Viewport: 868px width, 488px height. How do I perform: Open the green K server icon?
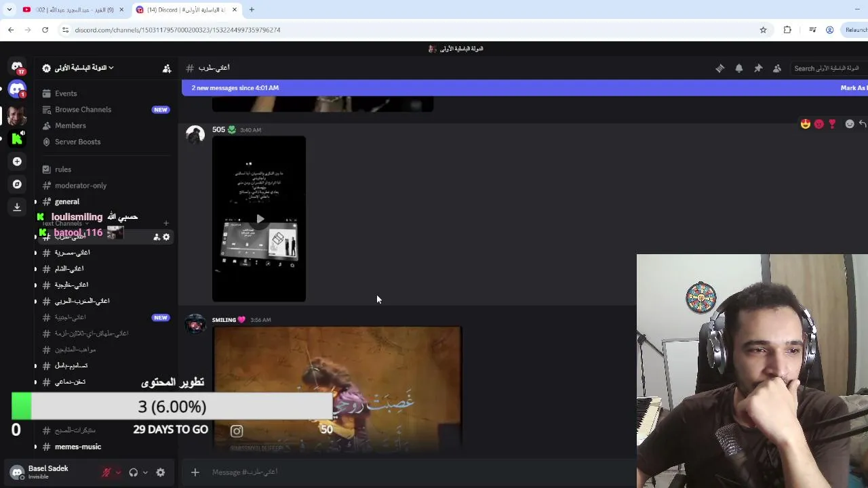coord(17,138)
